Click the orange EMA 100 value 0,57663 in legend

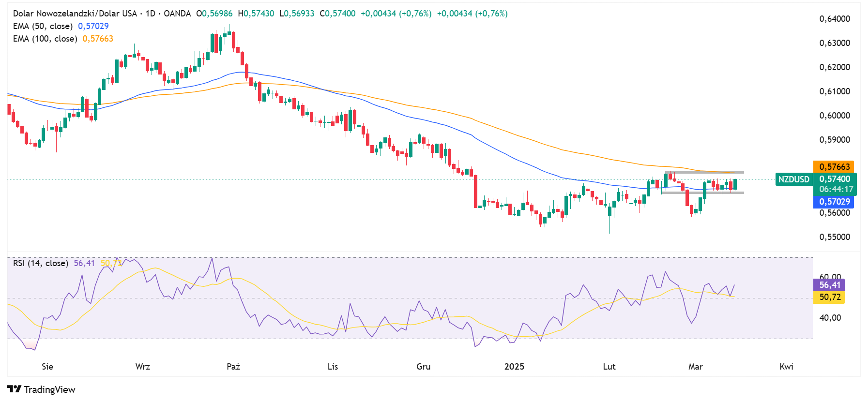pos(98,39)
